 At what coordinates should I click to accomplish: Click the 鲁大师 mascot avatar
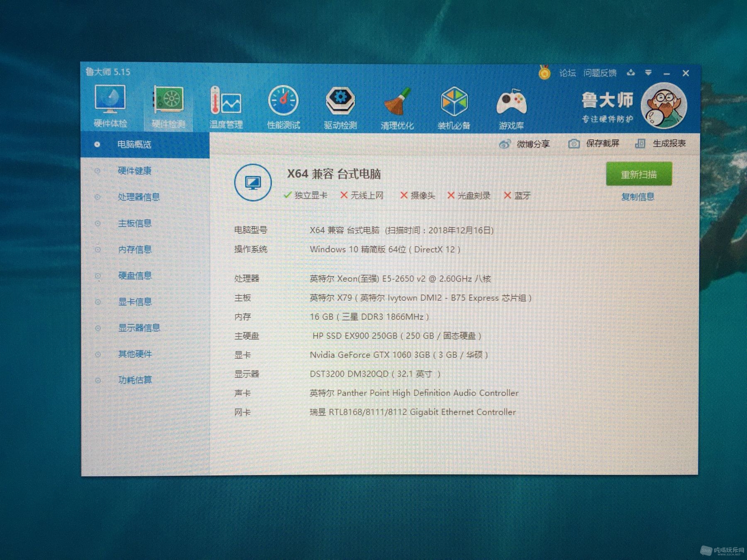(664, 105)
